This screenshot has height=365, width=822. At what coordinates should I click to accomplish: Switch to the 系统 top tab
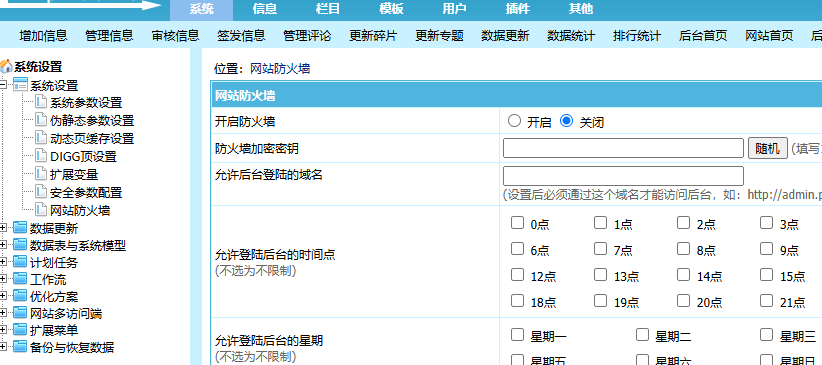(x=202, y=9)
